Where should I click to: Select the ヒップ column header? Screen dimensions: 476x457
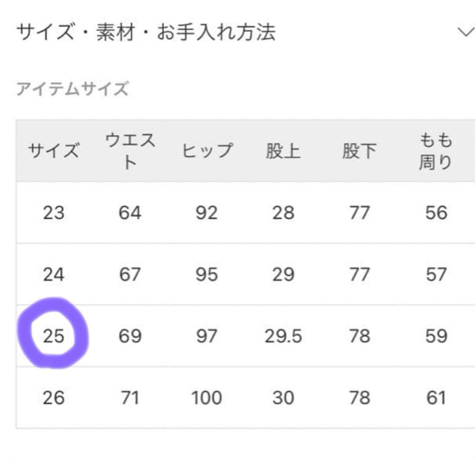coord(207,150)
